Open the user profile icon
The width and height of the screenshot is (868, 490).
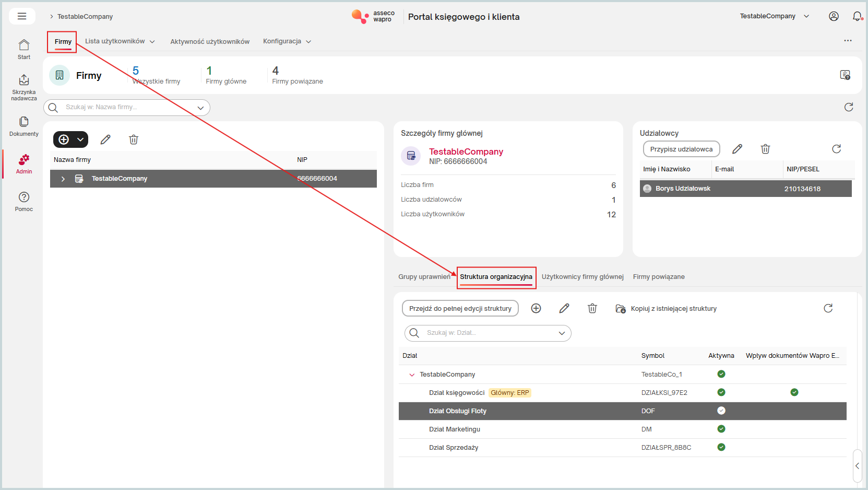pyautogui.click(x=834, y=16)
